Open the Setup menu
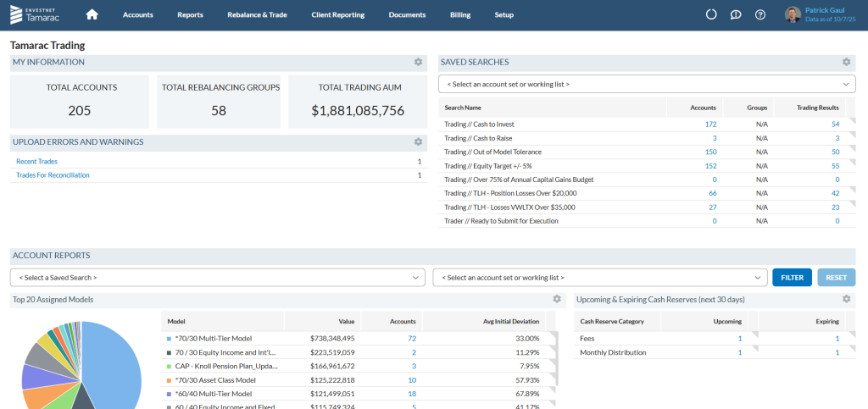The height and width of the screenshot is (409, 868). pyautogui.click(x=504, y=15)
